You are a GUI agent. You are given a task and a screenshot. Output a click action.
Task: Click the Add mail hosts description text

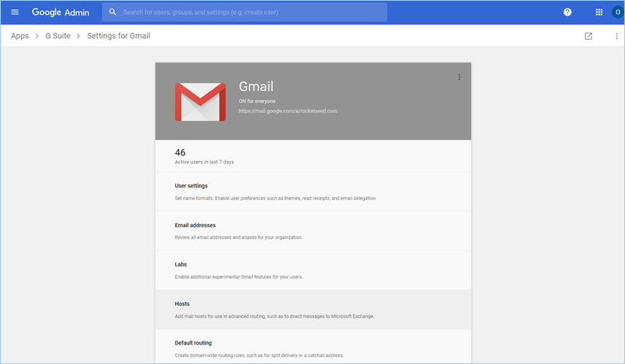click(274, 316)
